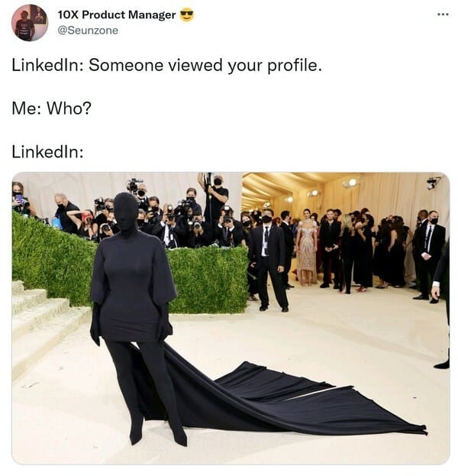Click the tweet author's profile avatar
The width and height of the screenshot is (458, 476).
30,23
